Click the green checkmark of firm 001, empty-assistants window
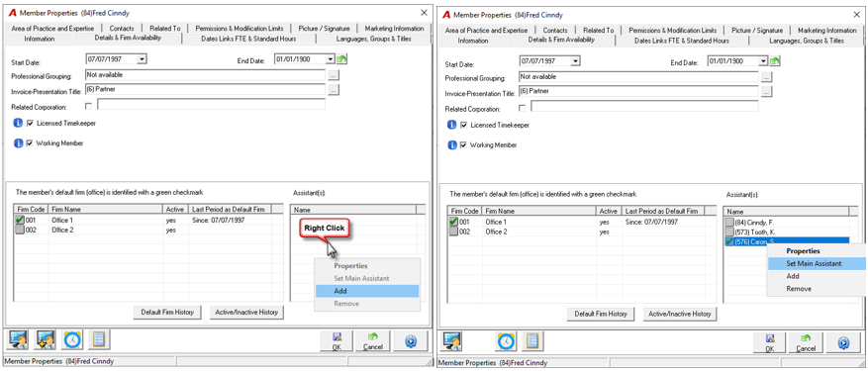 [x=20, y=221]
